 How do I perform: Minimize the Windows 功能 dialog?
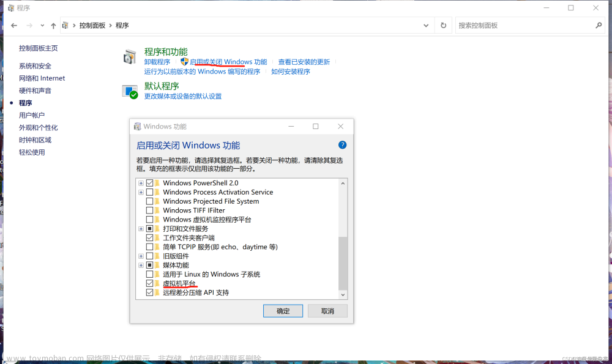291,127
